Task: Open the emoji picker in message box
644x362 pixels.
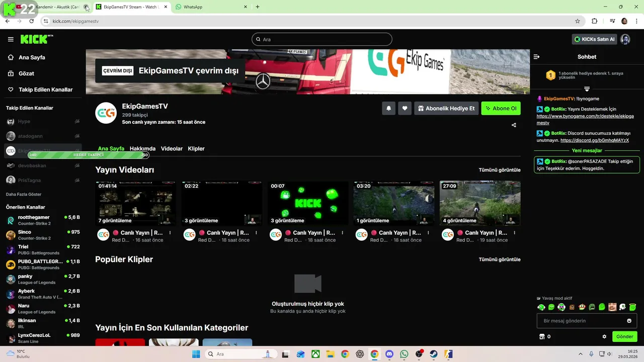Action: tap(629, 321)
